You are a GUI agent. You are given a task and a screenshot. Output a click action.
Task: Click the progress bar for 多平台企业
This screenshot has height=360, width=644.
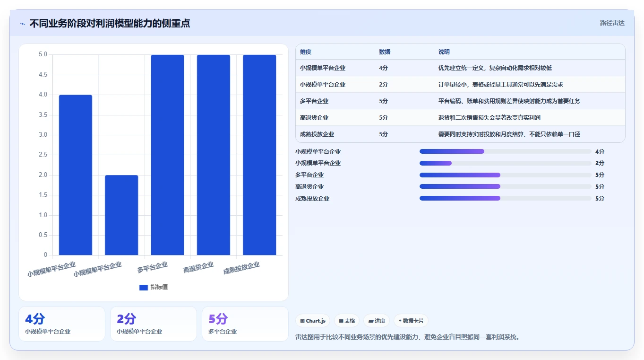point(506,175)
